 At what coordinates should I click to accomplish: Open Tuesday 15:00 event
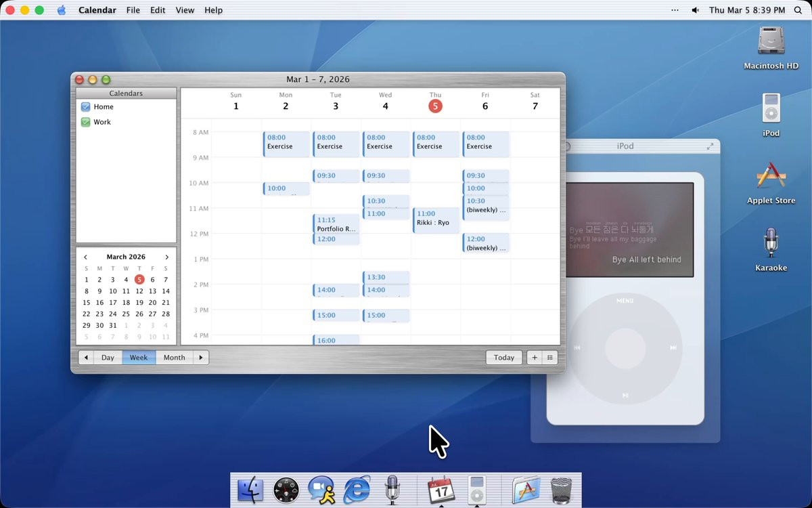336,316
